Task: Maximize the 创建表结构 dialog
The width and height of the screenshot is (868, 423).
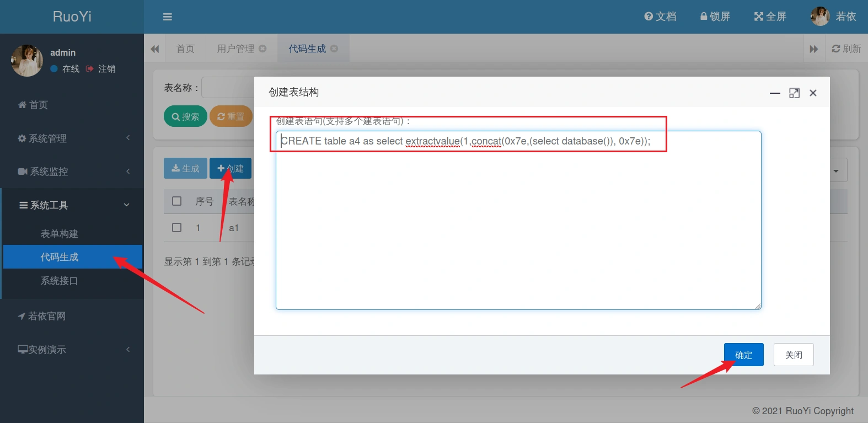Action: (x=794, y=93)
